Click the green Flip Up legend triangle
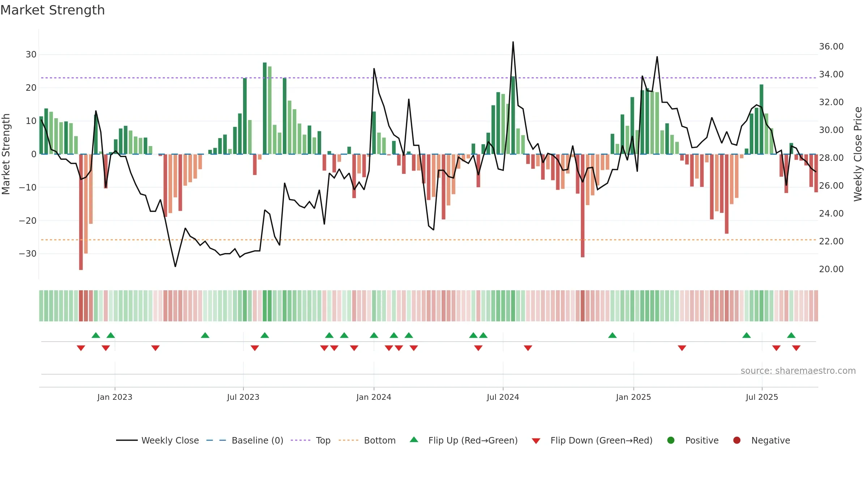Image resolution: width=868 pixels, height=488 pixels. pos(414,440)
